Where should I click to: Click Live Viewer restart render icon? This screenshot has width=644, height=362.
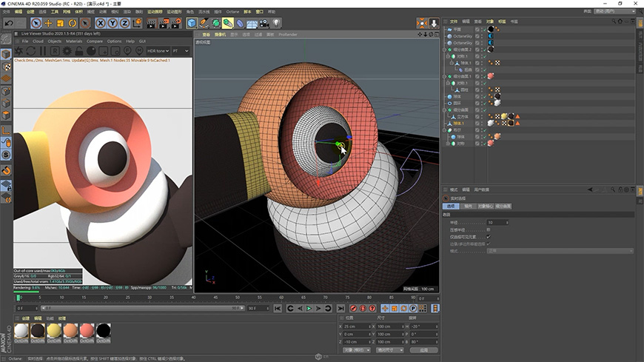31,51
